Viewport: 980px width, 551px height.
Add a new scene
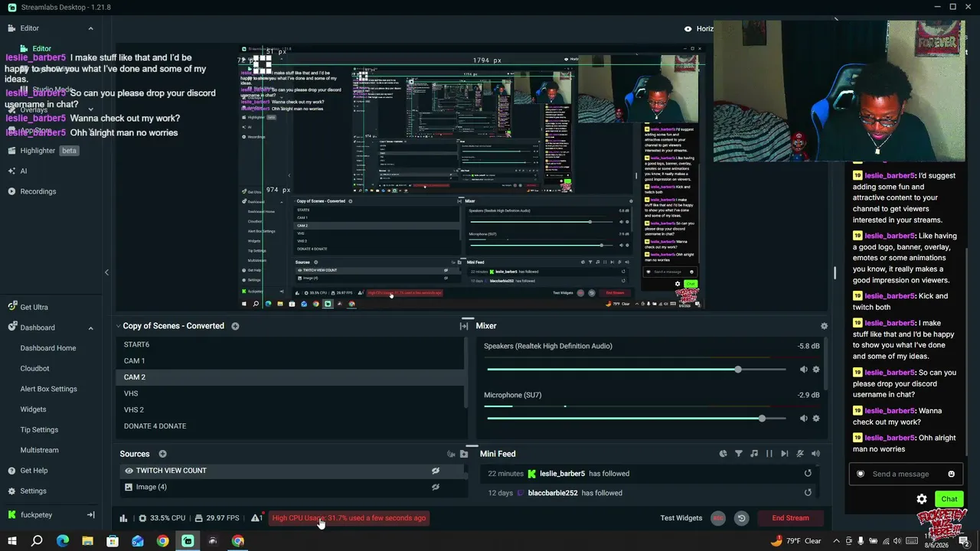(x=235, y=326)
